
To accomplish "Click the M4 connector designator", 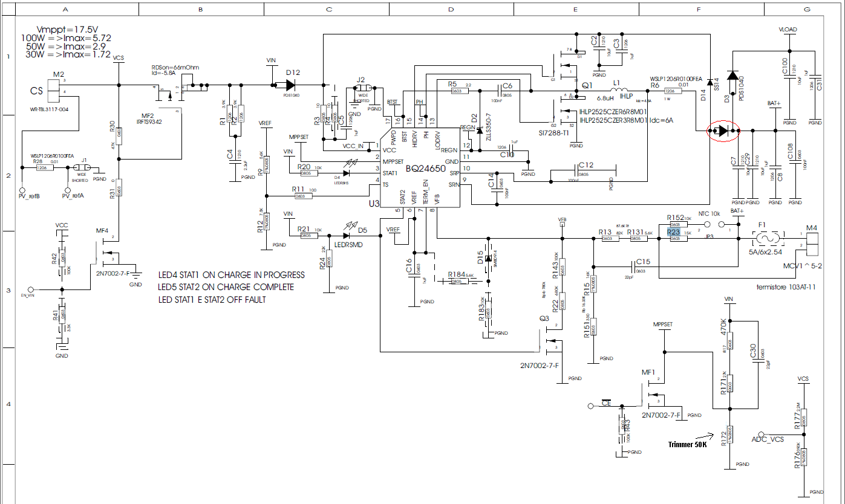I will click(812, 228).
